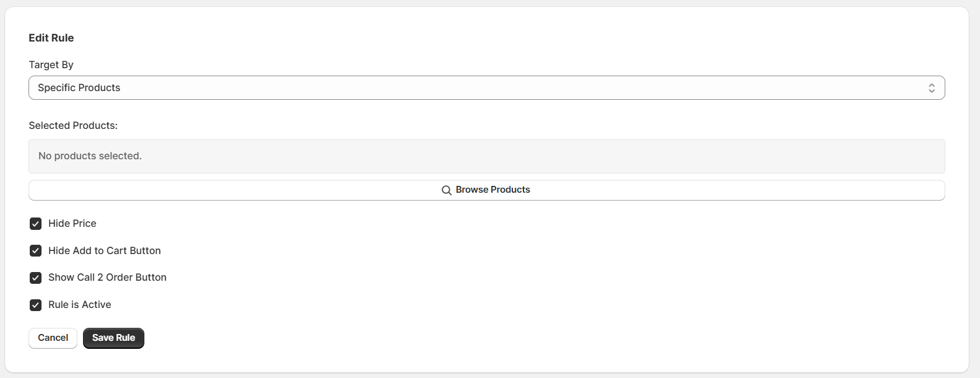Click the up-down chevron in Target By select

(931, 88)
